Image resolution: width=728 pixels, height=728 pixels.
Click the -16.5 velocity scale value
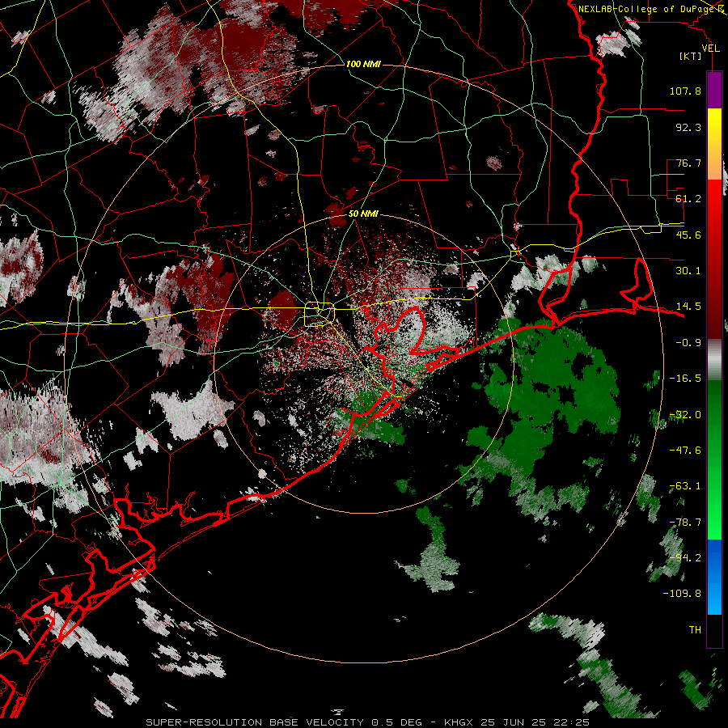pos(685,379)
